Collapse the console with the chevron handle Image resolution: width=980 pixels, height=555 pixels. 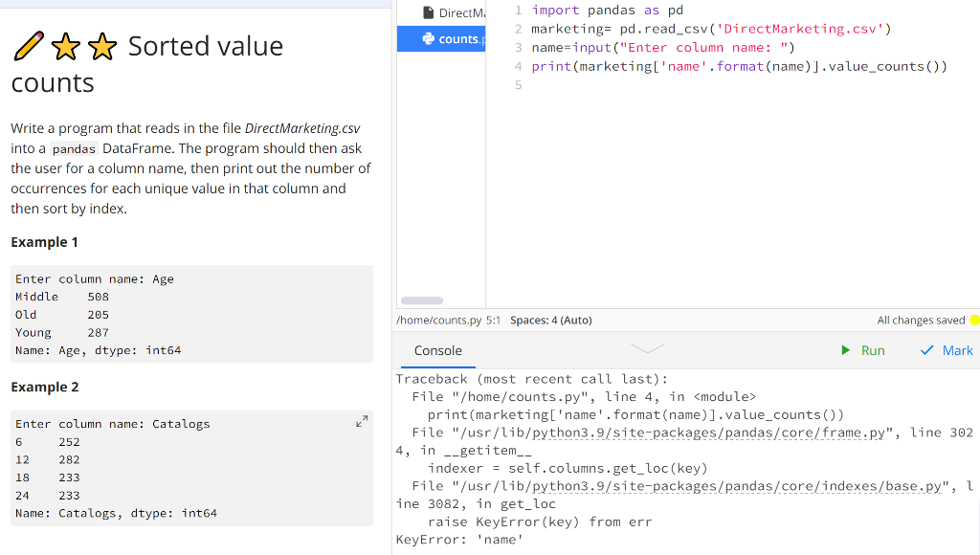pyautogui.click(x=648, y=347)
